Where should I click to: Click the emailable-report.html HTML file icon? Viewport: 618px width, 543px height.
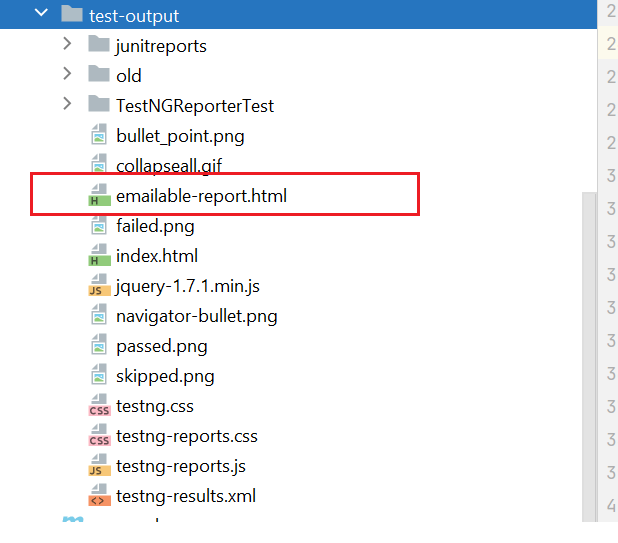[x=99, y=195]
